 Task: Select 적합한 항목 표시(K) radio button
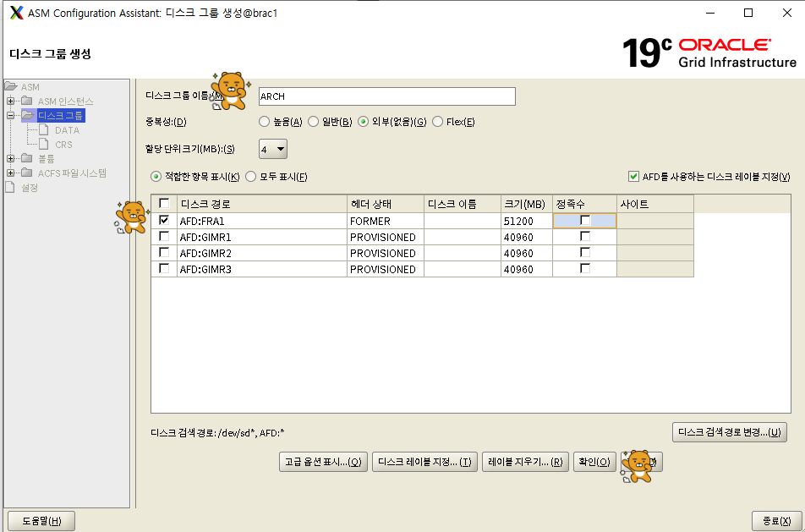(156, 177)
